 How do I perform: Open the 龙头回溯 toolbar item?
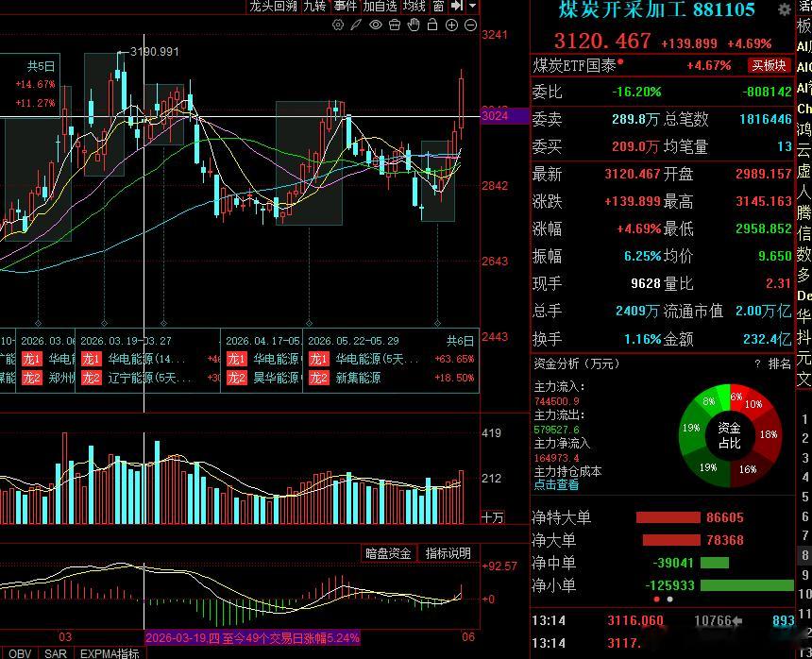pyautogui.click(x=273, y=6)
